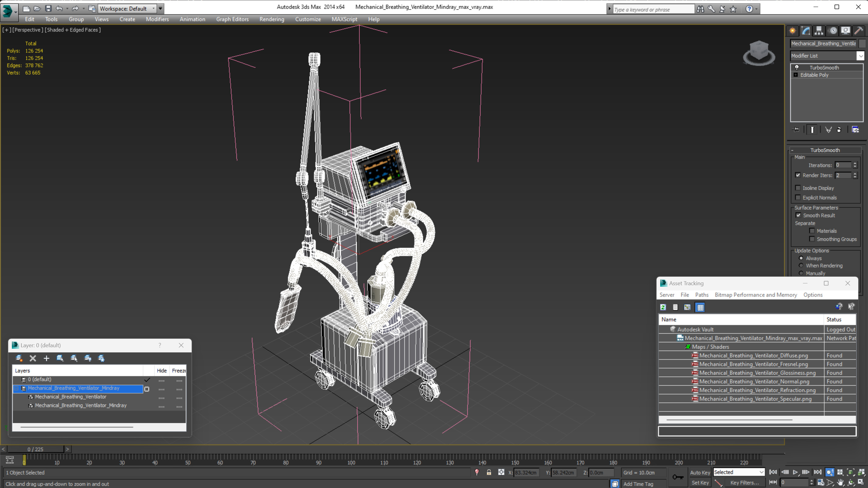Open Bitmap Performance and Memory menu
Screen dimensions: 868x488
[756, 295]
